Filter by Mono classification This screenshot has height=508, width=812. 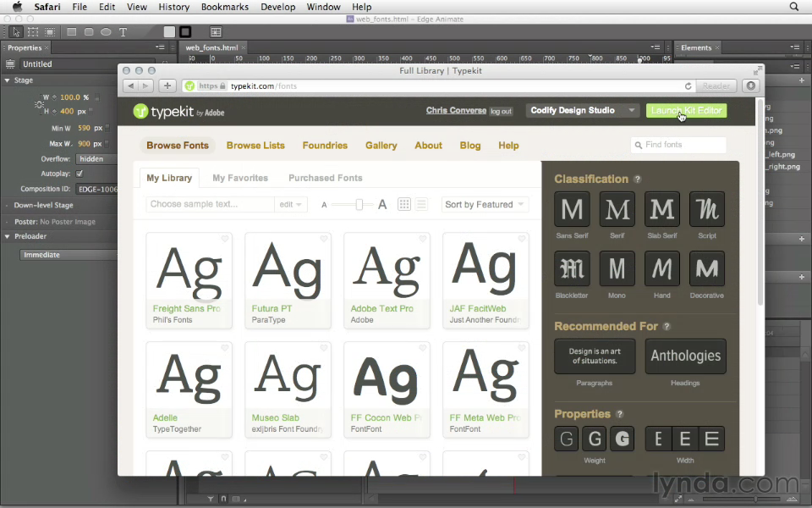coord(617,268)
